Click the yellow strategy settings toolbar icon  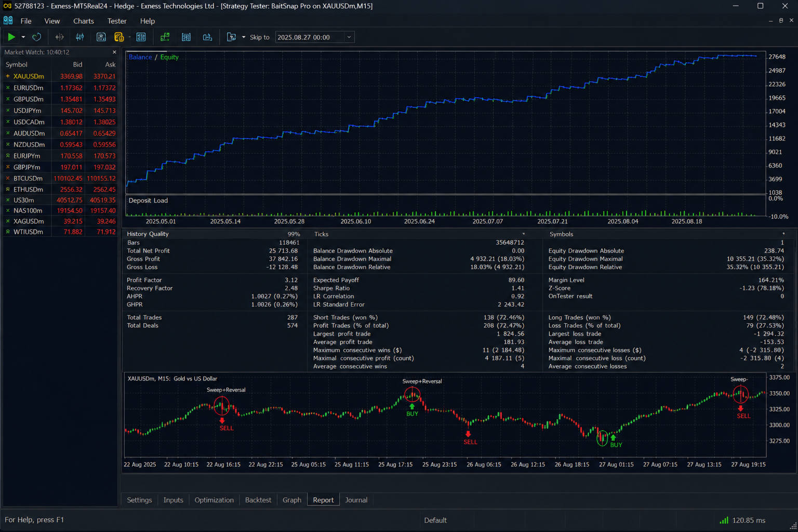(x=119, y=37)
